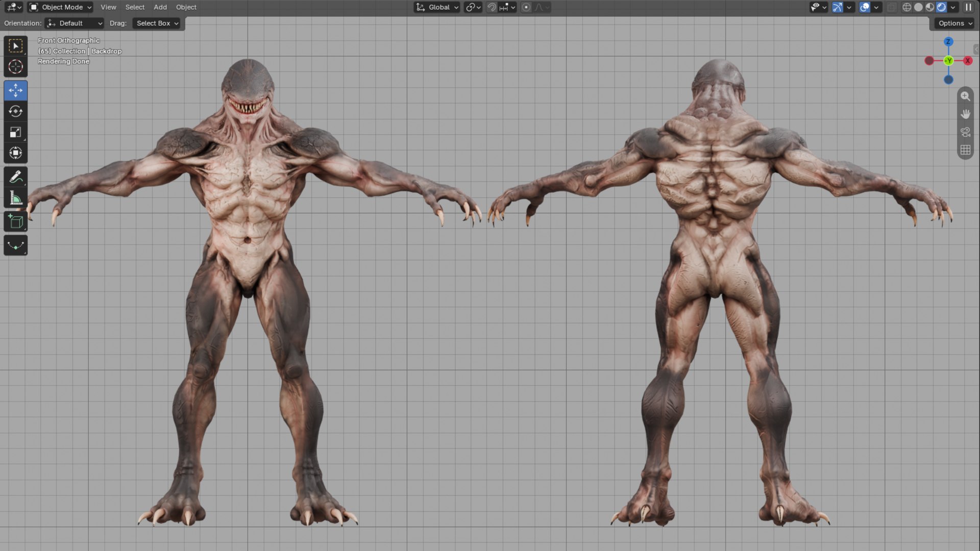Open editor type dropdown
980x551 pixels.
coord(14,7)
